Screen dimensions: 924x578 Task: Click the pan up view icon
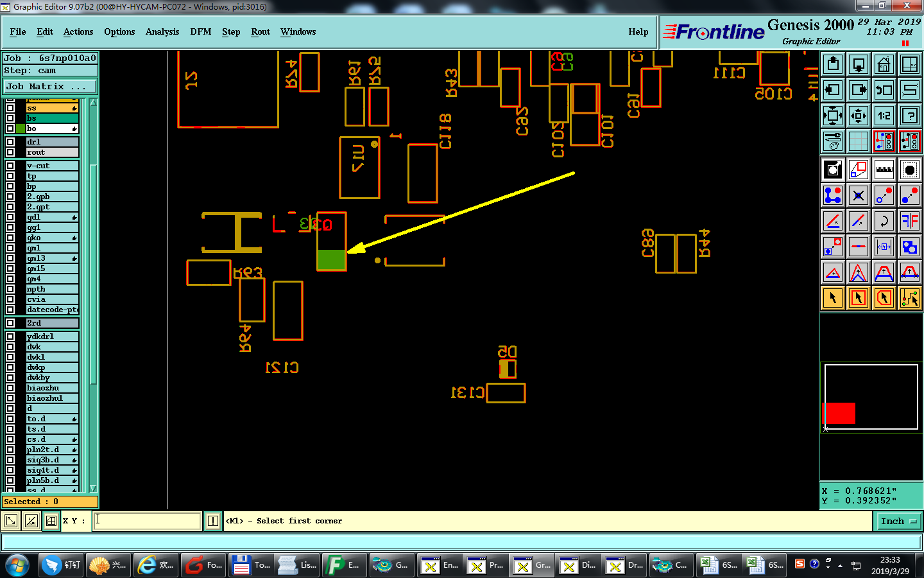point(833,64)
